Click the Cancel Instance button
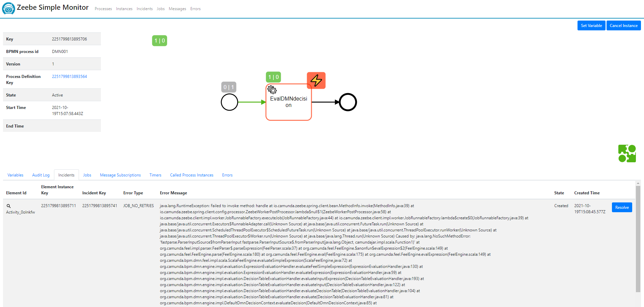The height and width of the screenshot is (307, 644). coord(623,25)
